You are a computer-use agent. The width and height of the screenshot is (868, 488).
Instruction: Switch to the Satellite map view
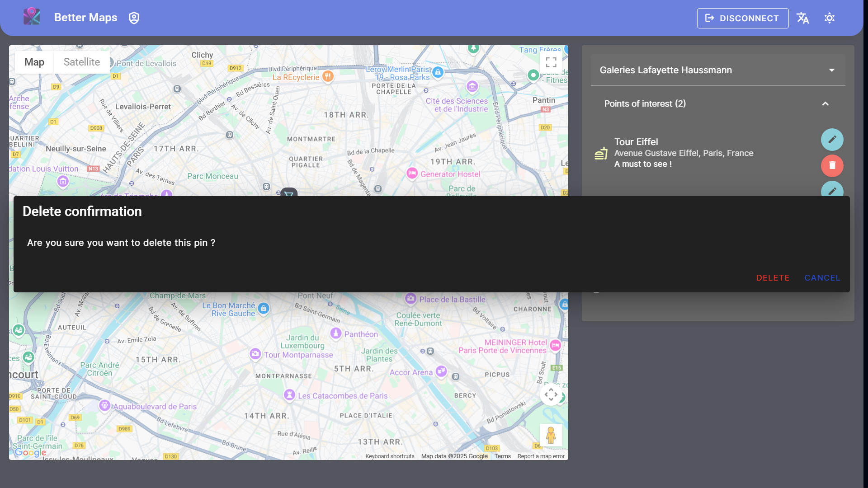pos(82,62)
